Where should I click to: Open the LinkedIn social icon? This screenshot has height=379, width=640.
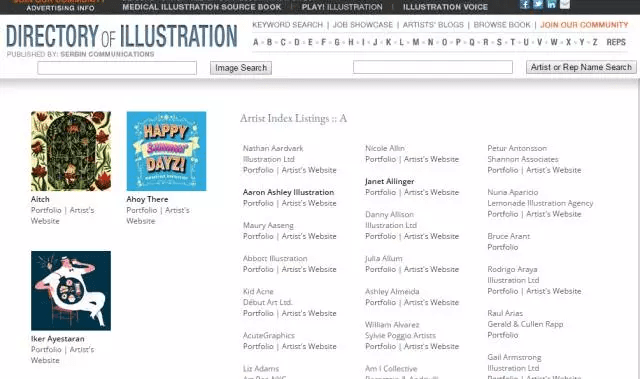[x=551, y=4]
